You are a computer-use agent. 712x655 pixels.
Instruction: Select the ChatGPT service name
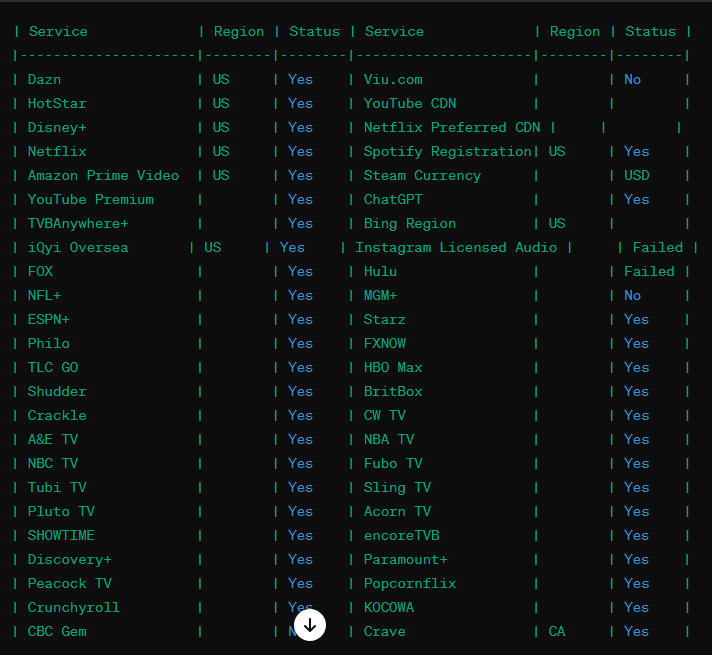(393, 199)
